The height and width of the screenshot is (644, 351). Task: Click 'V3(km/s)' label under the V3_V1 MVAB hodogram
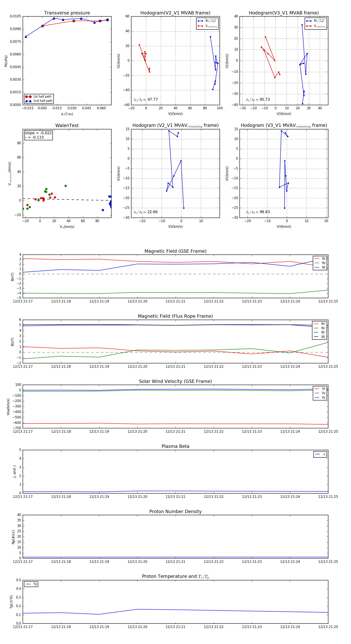(x=284, y=114)
